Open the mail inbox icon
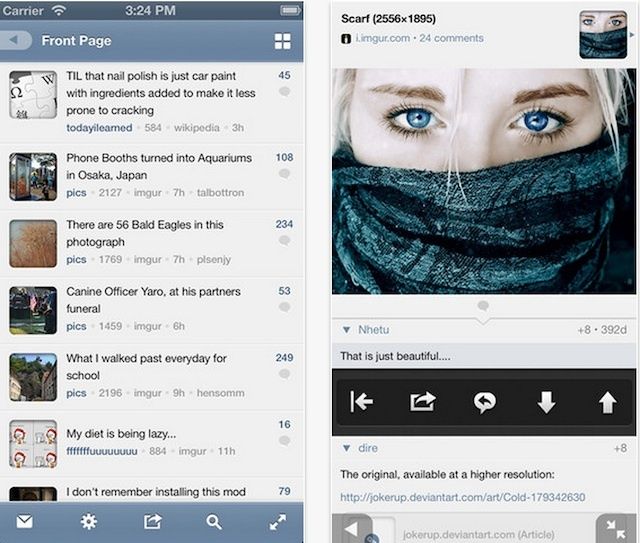The height and width of the screenshot is (543, 640). point(24,521)
